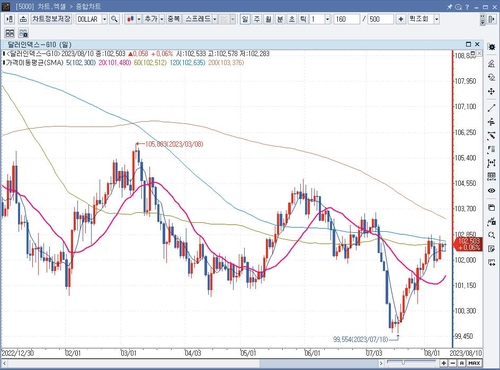Click the total count field showing 500
This screenshot has height=370, width=500.
(380, 19)
